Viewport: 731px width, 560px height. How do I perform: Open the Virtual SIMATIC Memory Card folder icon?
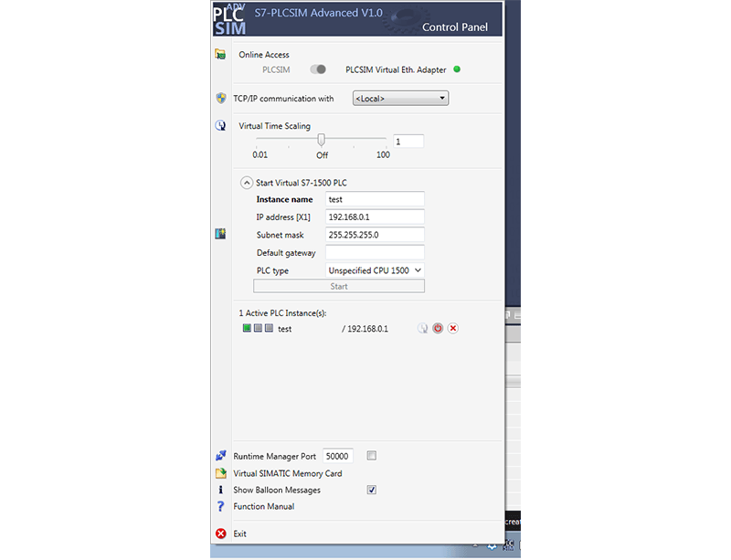(221, 473)
